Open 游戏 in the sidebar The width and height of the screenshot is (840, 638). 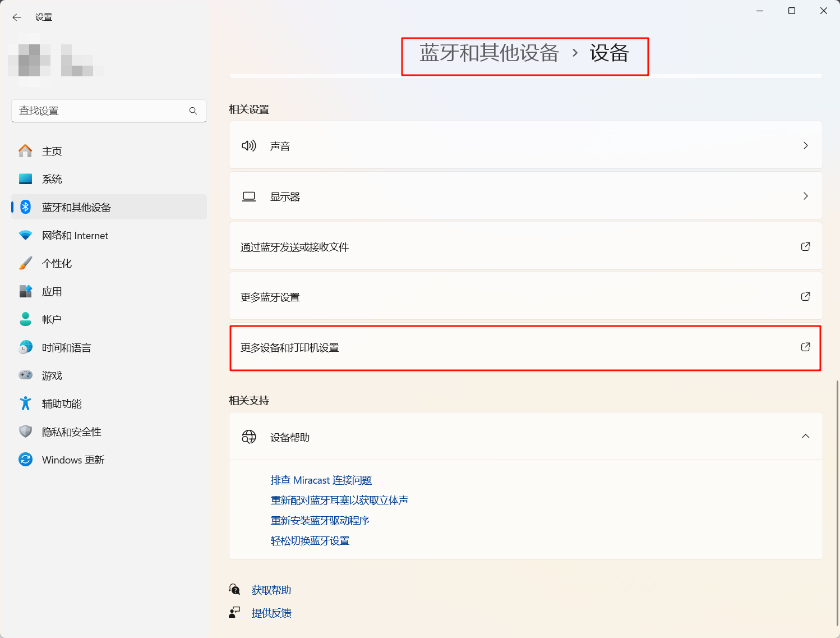click(109, 375)
